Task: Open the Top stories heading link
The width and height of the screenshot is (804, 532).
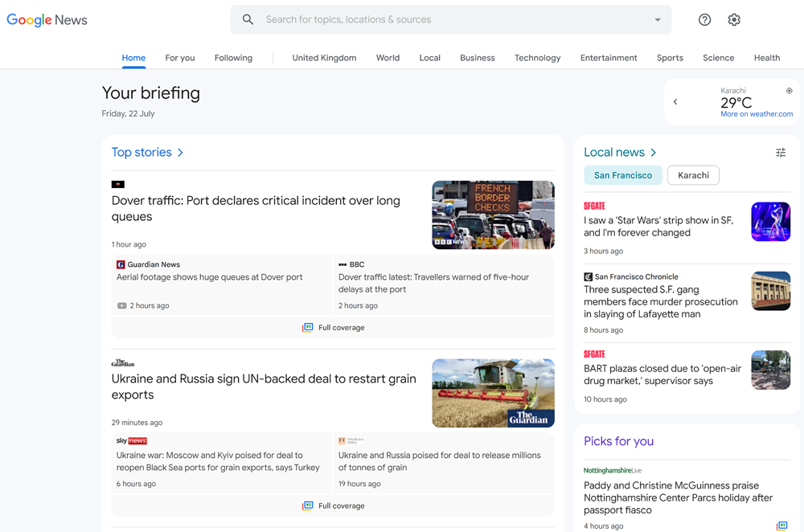Action: pos(142,152)
